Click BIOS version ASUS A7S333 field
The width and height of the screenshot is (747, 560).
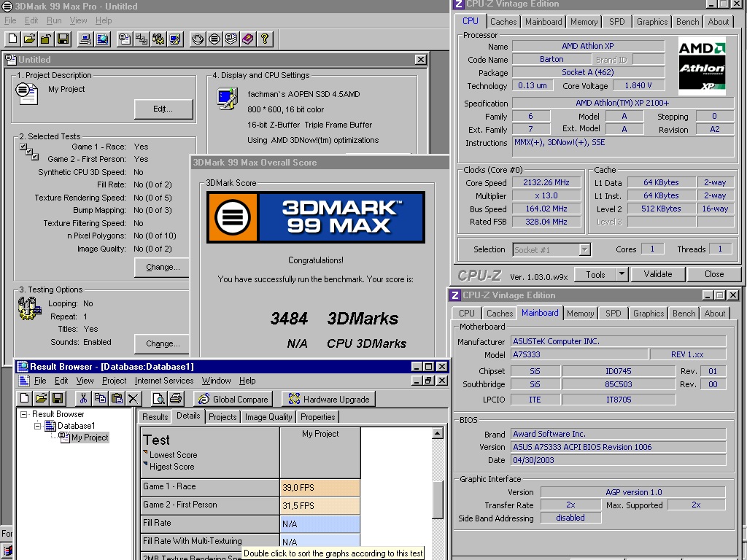619,447
